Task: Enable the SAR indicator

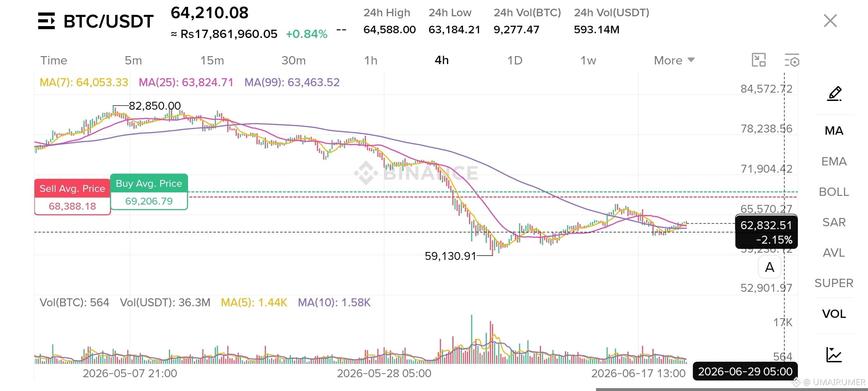Action: click(x=834, y=222)
